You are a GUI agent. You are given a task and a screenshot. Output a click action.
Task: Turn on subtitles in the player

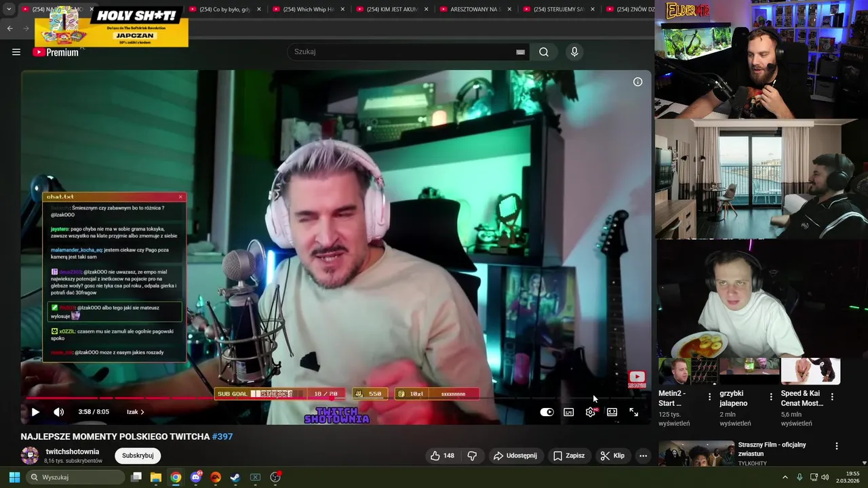(x=569, y=412)
